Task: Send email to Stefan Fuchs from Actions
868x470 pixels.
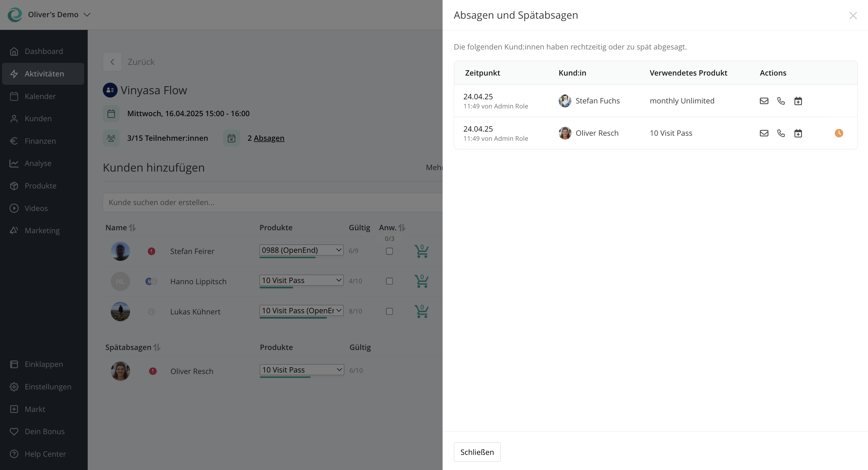Action: click(x=764, y=101)
